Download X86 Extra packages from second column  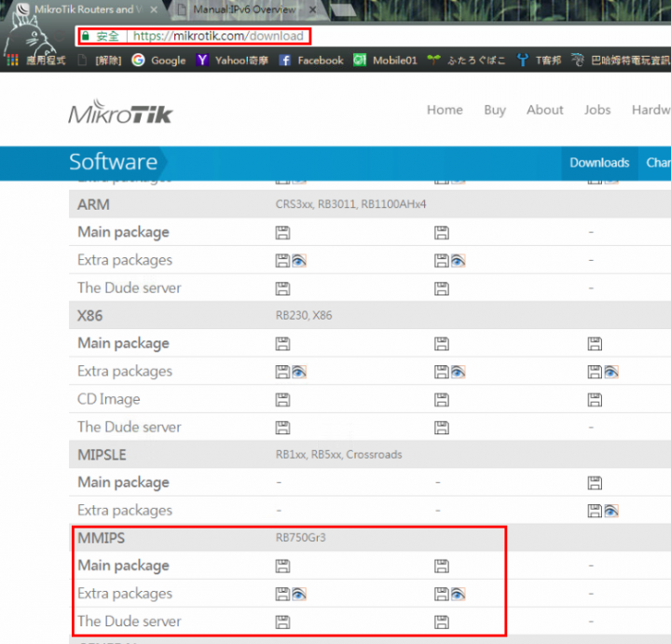(x=442, y=372)
